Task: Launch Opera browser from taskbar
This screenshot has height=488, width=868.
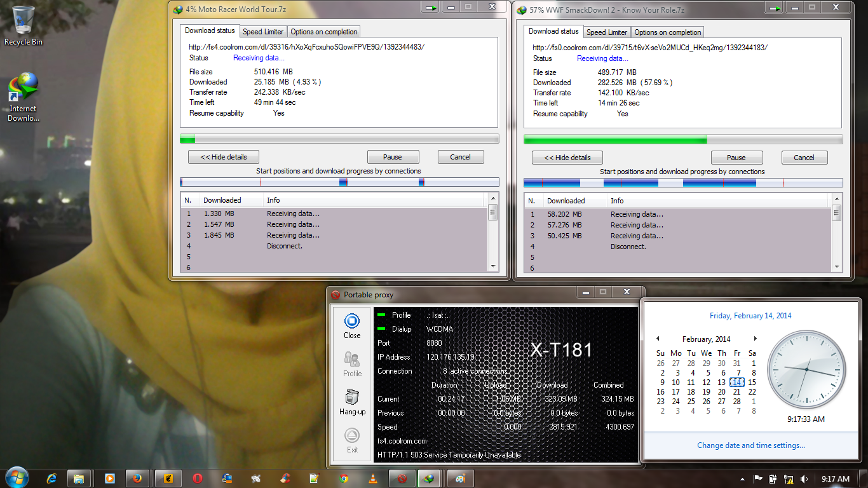Action: click(x=198, y=478)
